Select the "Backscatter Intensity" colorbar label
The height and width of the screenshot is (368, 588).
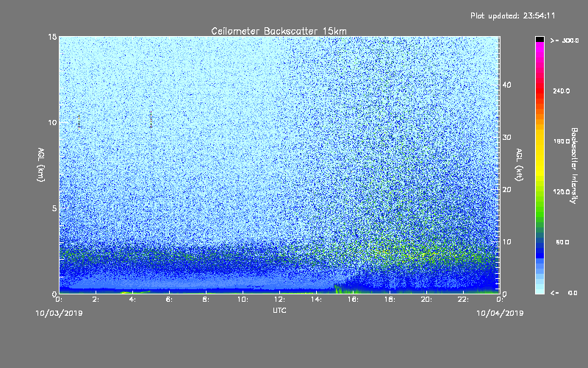click(x=574, y=166)
